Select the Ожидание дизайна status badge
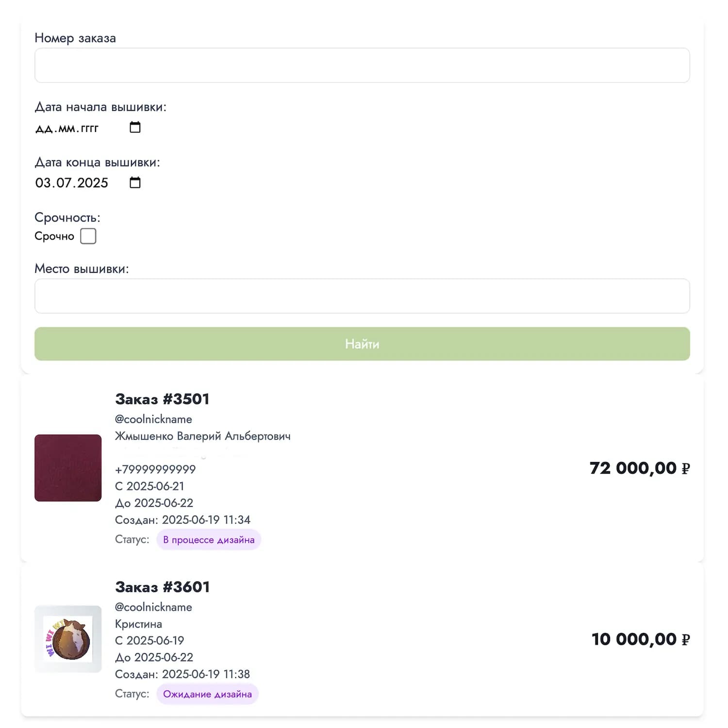 point(207,695)
